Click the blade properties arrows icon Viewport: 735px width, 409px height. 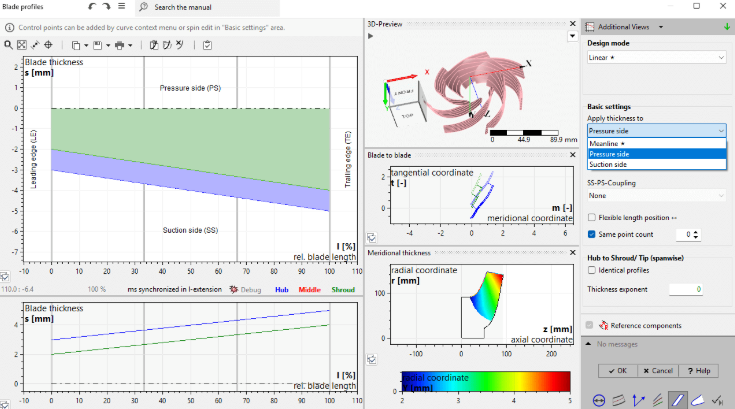(x=638, y=400)
